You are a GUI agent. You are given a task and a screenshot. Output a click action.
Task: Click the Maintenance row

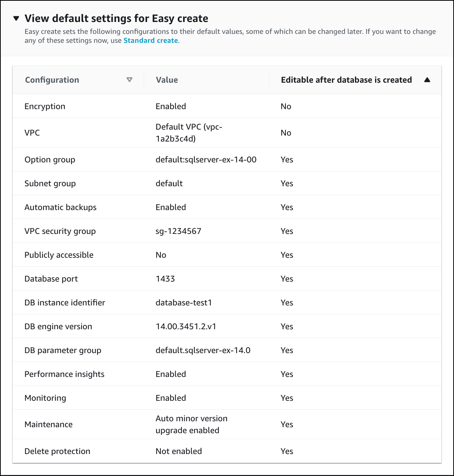pos(48,424)
